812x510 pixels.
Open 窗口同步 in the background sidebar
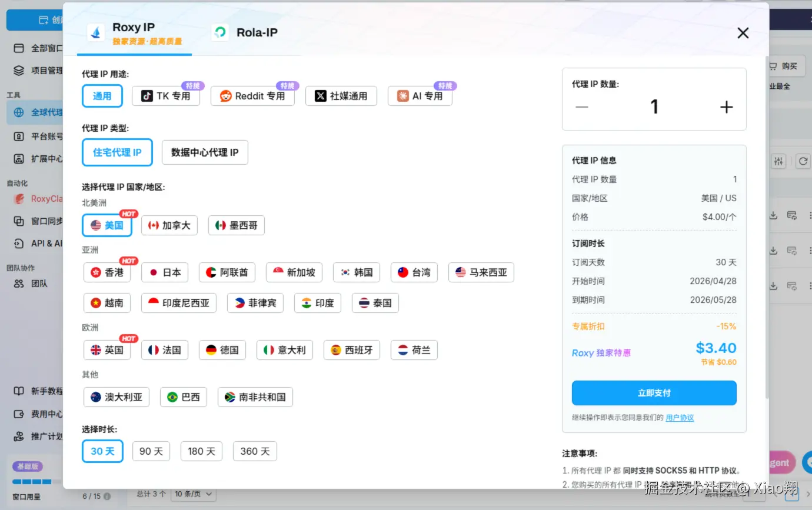click(38, 221)
